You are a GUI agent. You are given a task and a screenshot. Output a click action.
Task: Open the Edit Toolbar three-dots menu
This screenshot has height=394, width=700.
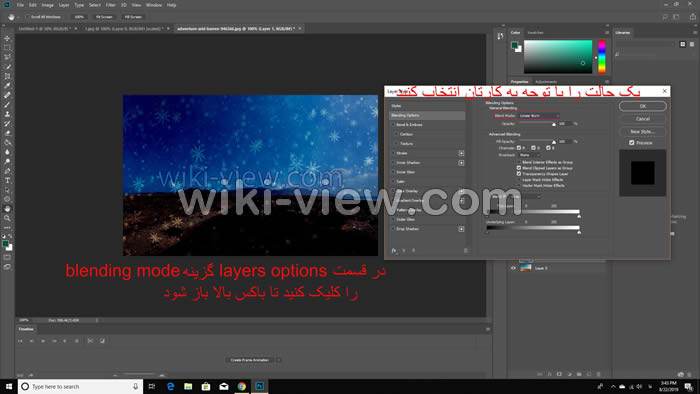pyautogui.click(x=7, y=228)
